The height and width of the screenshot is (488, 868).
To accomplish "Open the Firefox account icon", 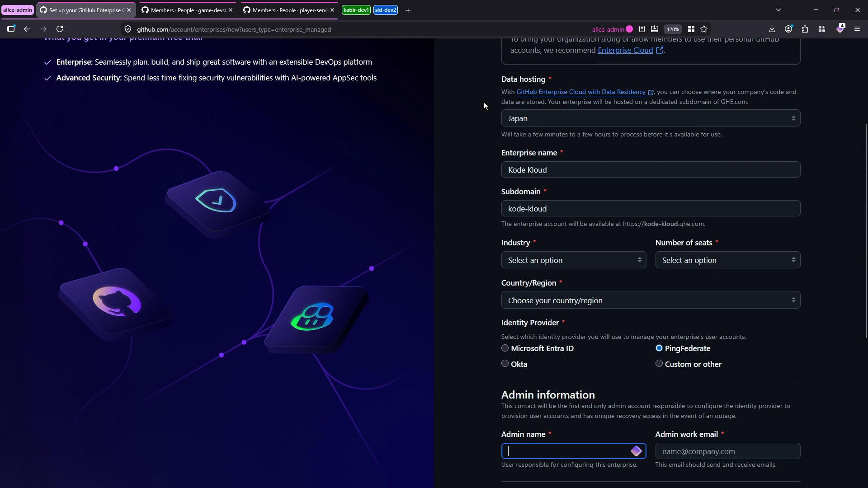I will click(788, 29).
